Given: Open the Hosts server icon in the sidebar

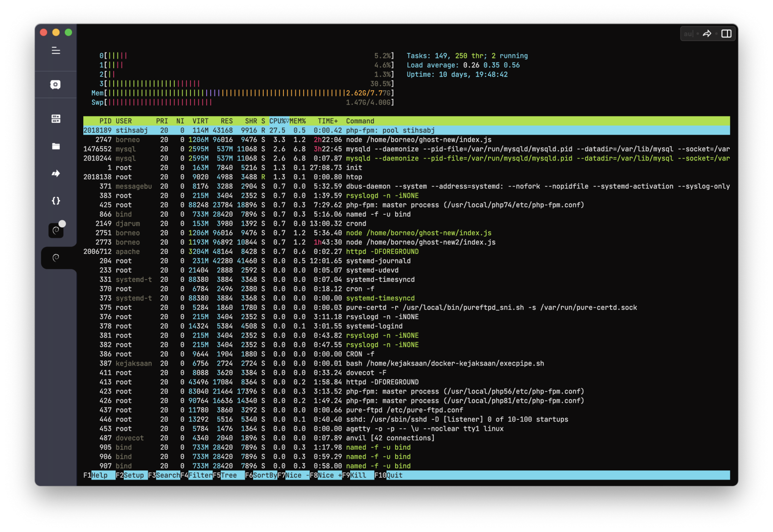Looking at the screenshot, I should coord(56,119).
